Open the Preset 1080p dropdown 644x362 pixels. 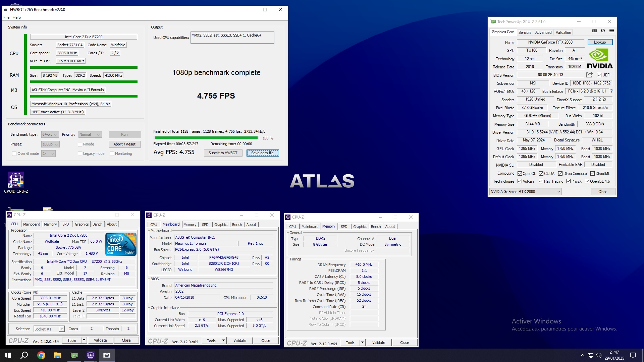click(50, 144)
